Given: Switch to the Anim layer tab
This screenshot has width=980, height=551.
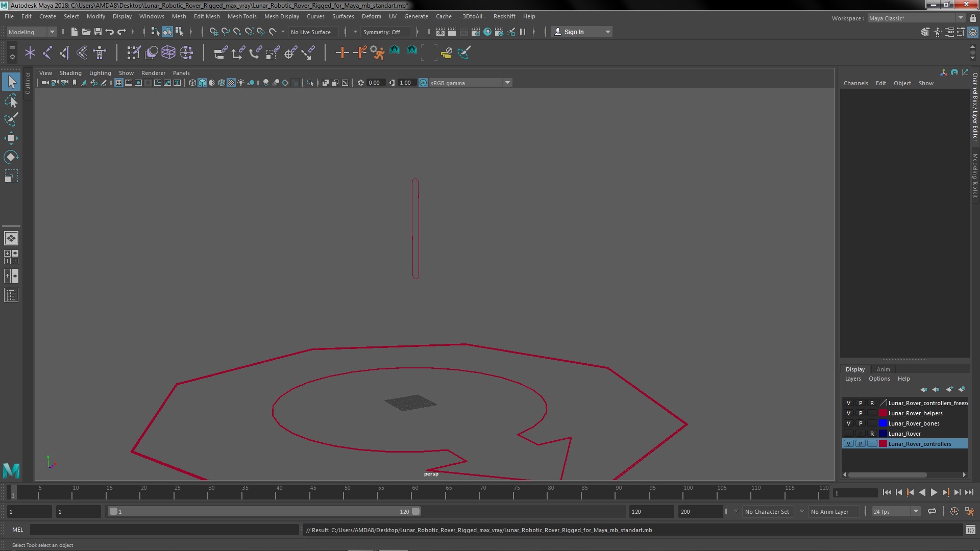Looking at the screenshot, I should (883, 369).
